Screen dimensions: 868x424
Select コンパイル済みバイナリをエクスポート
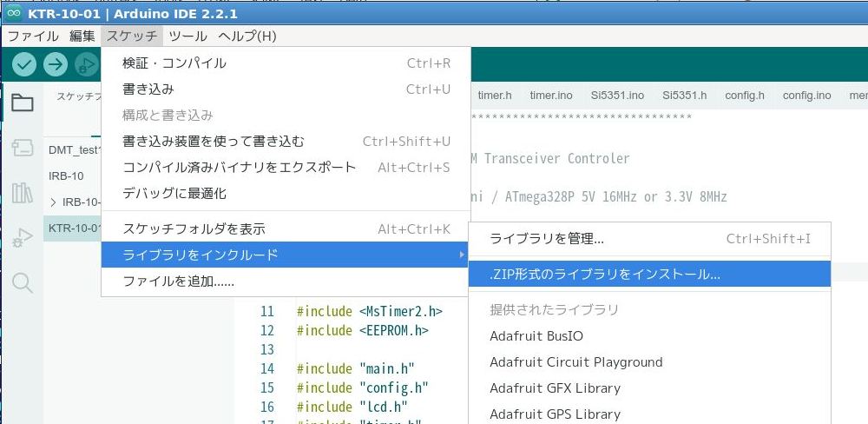pyautogui.click(x=286, y=168)
